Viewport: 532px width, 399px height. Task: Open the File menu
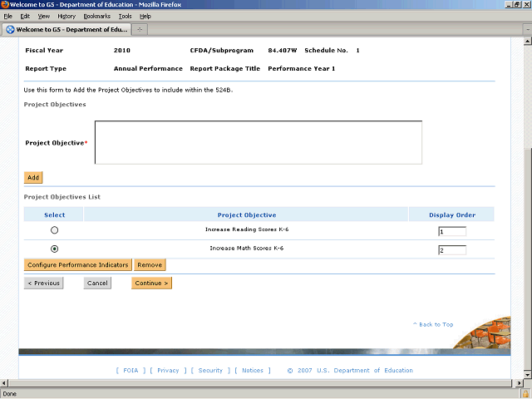pyautogui.click(x=7, y=17)
